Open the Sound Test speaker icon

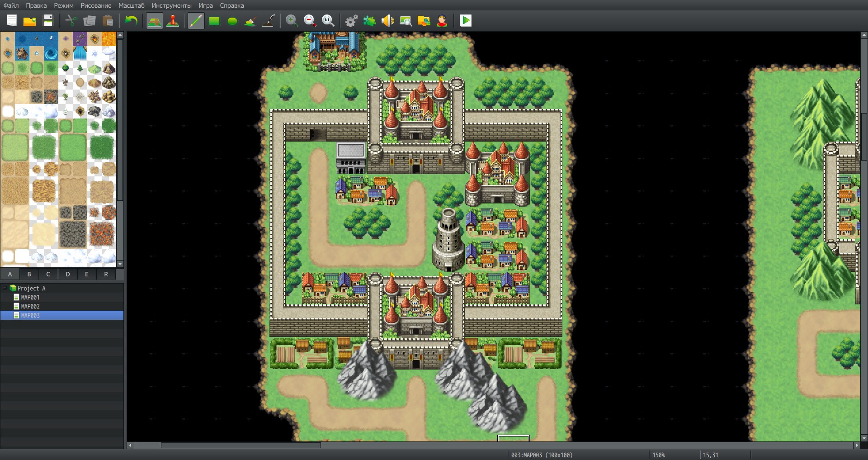pyautogui.click(x=387, y=21)
